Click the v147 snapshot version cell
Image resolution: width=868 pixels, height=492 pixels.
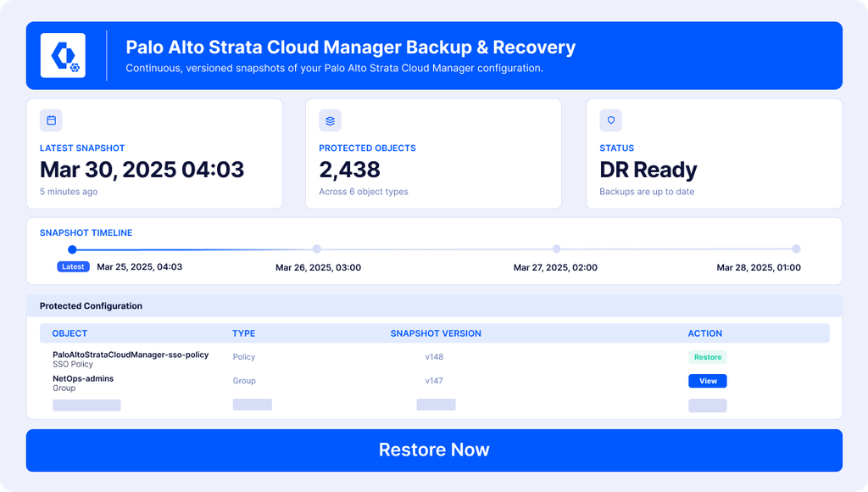point(434,381)
